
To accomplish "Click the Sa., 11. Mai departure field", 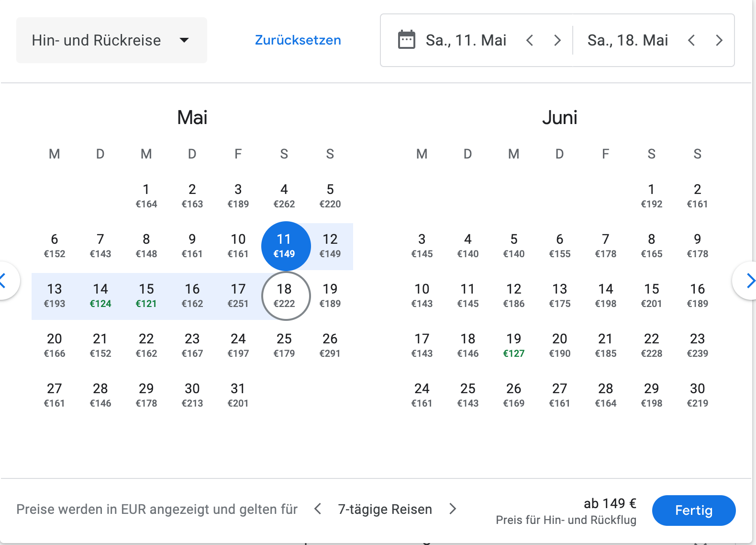I will (466, 40).
